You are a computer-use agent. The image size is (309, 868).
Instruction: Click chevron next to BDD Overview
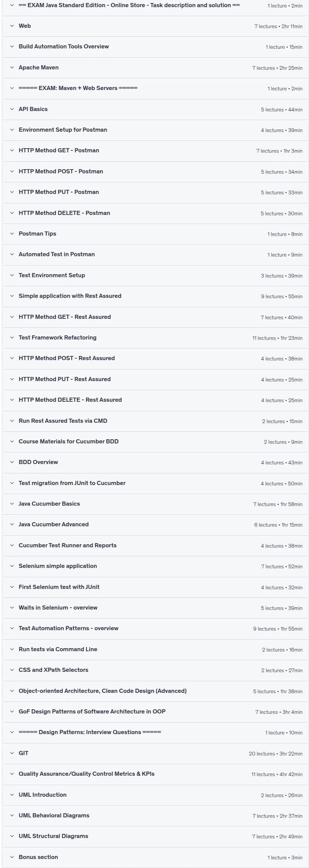[x=12, y=462]
